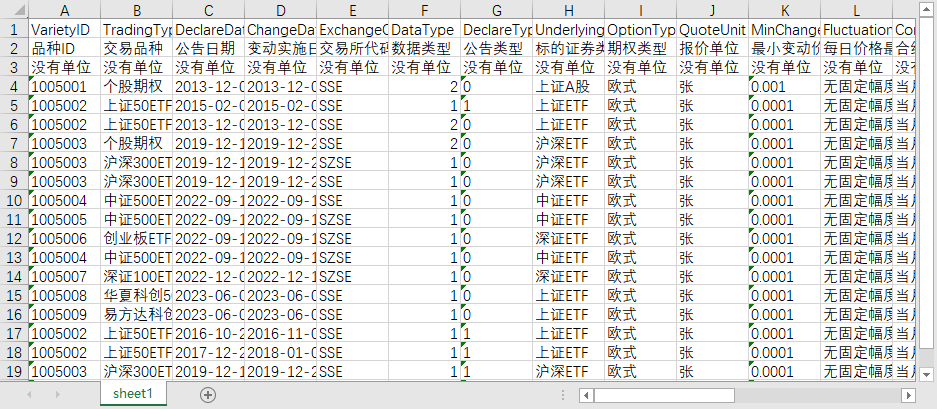Click the sheet tab bar splitter dots
The image size is (937, 409).
[562, 395]
